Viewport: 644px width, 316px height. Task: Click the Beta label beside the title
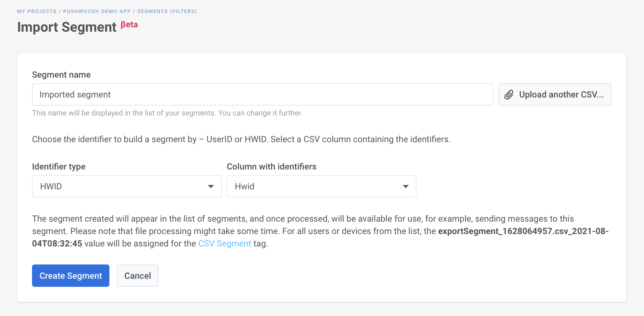coord(129,25)
